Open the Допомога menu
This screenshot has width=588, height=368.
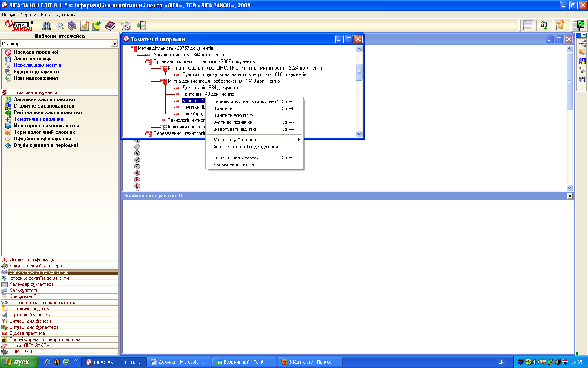(x=67, y=15)
